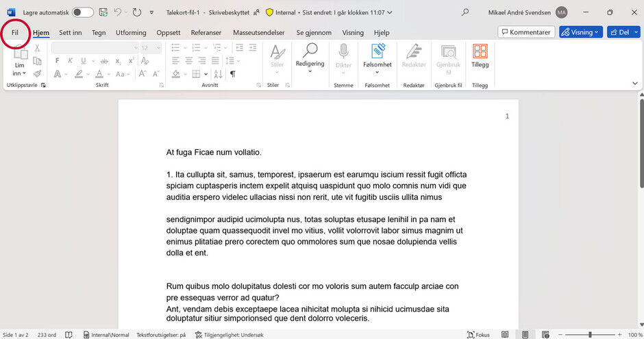Open the search magnifier in title bar
644x339 pixels.
pos(465,12)
